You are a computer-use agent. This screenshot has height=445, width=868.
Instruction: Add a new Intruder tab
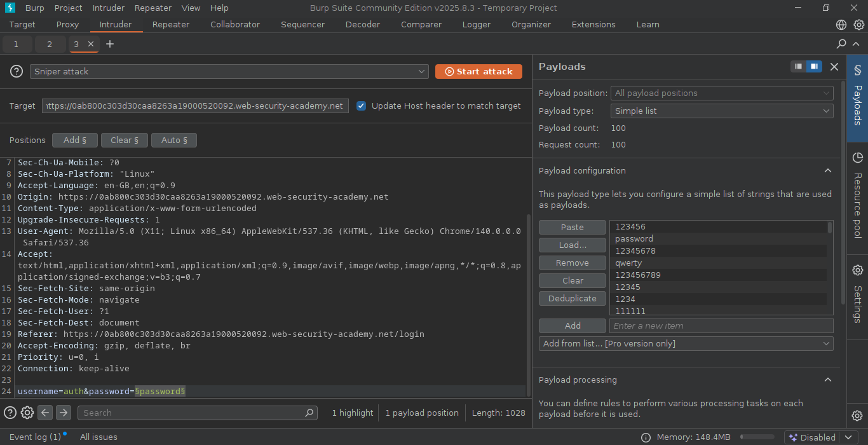coord(110,44)
